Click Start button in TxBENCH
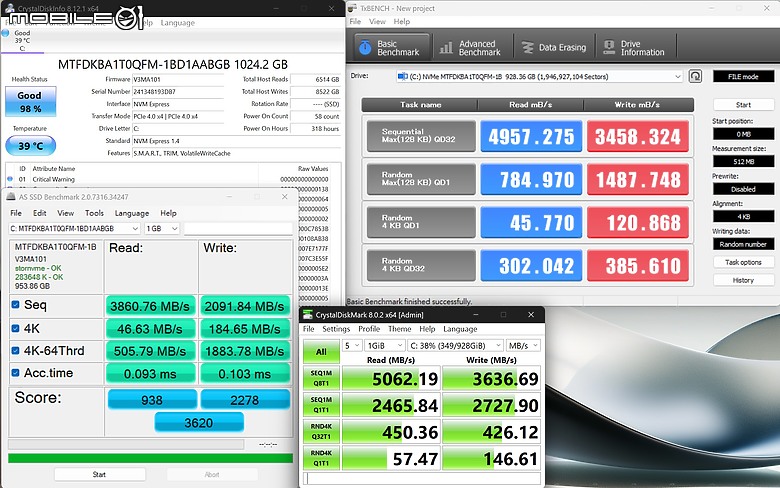This screenshot has height=488, width=780. (743, 105)
